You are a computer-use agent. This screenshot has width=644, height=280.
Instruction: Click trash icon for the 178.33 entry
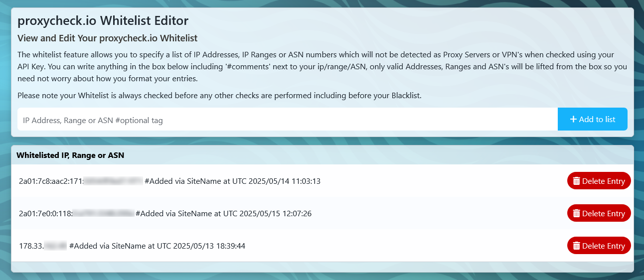point(577,246)
